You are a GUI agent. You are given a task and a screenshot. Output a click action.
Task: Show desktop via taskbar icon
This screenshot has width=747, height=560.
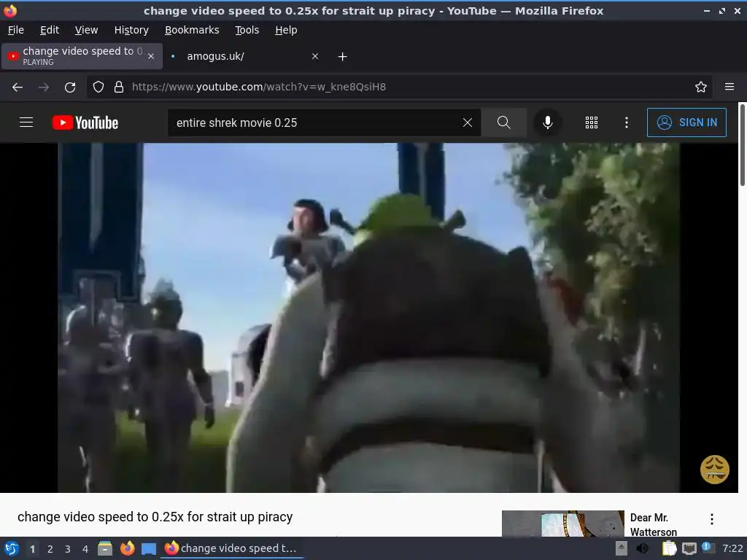click(149, 549)
